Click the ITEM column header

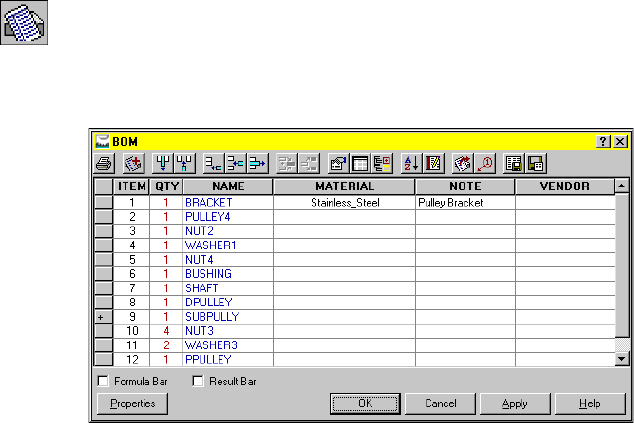[x=131, y=186]
